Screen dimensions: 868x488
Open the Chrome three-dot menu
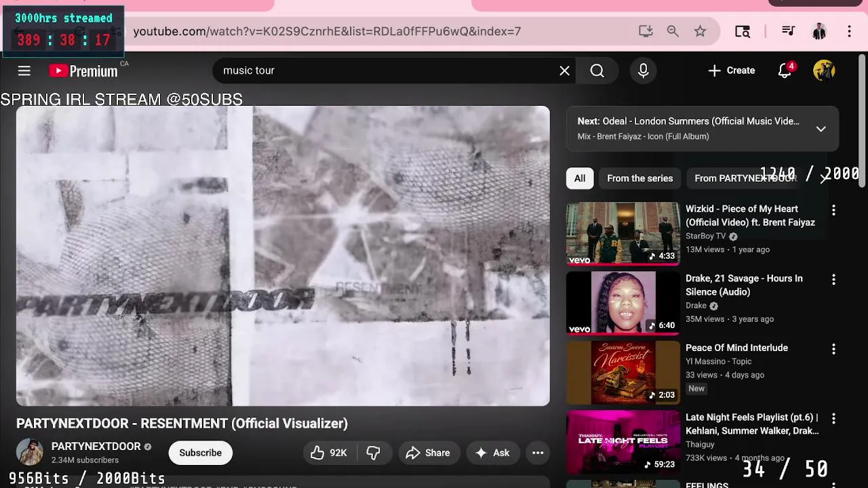click(849, 31)
